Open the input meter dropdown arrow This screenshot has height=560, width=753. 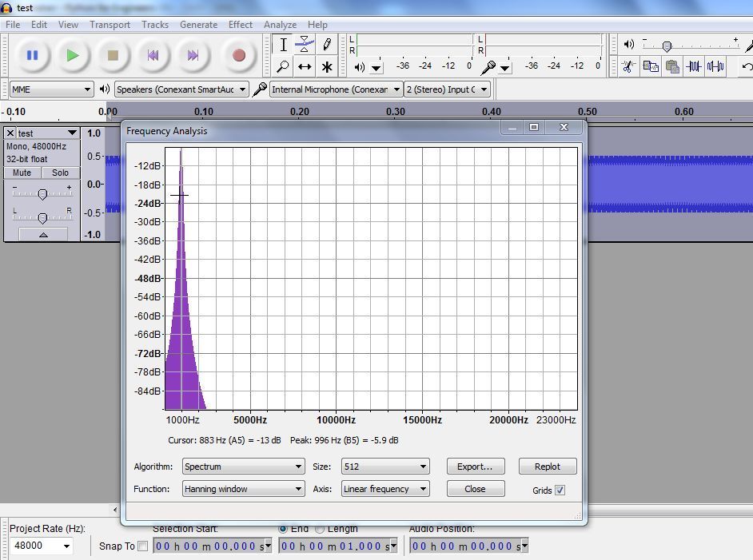[x=504, y=68]
